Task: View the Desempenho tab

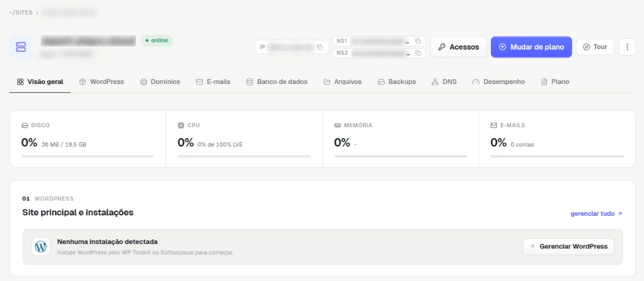Action: [498, 82]
